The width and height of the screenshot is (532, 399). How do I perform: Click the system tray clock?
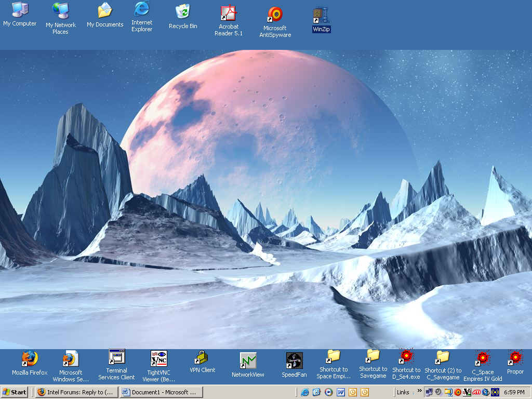pos(514,392)
